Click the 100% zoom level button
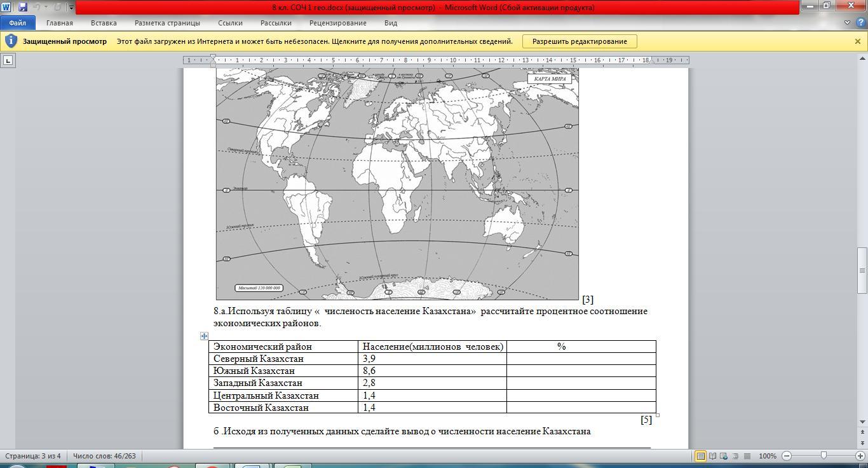 tap(768, 456)
